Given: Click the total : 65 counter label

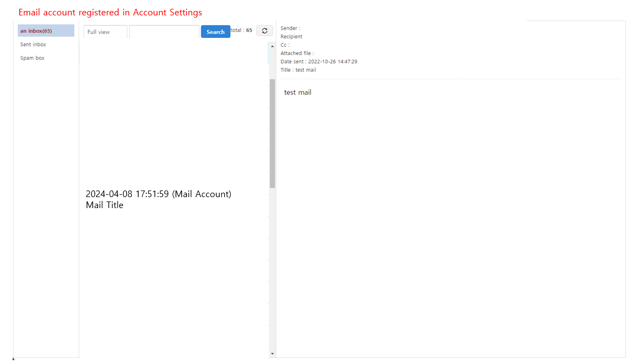Looking at the screenshot, I should [241, 30].
